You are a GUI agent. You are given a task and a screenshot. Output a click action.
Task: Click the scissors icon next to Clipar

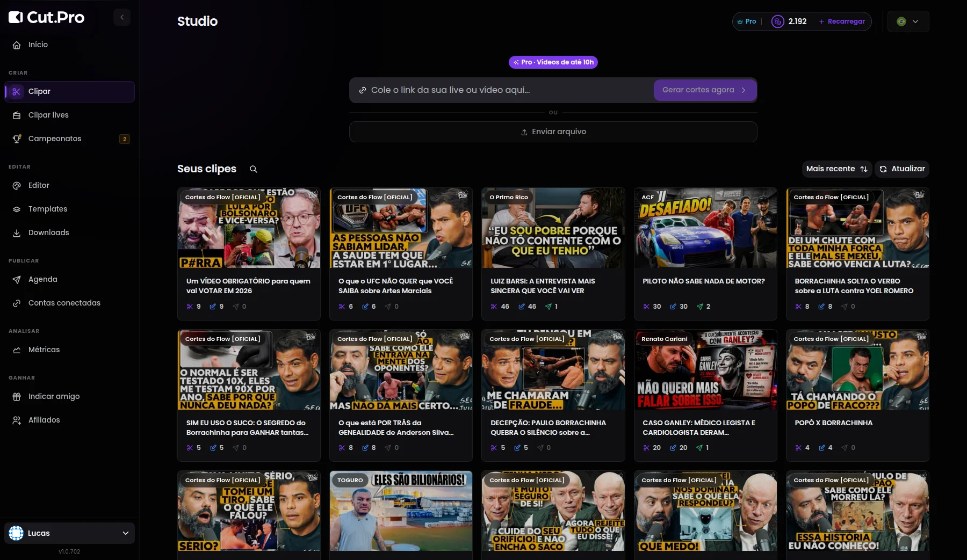click(x=16, y=92)
